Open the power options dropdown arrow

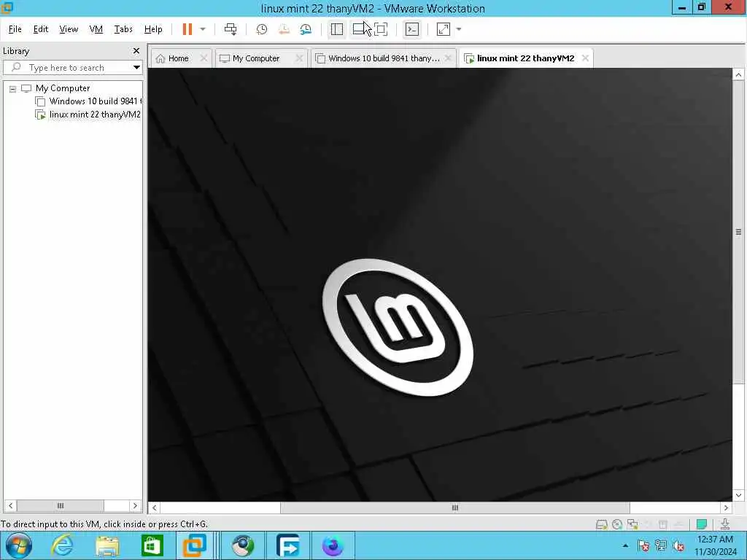tap(203, 29)
